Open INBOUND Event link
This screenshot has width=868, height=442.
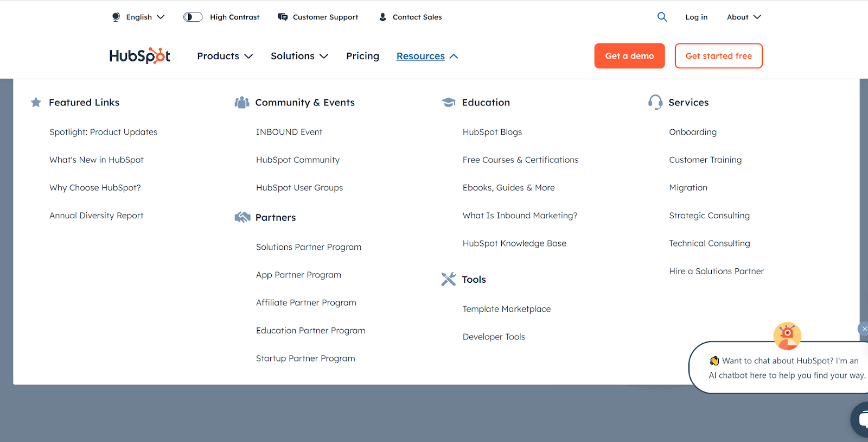pos(289,132)
